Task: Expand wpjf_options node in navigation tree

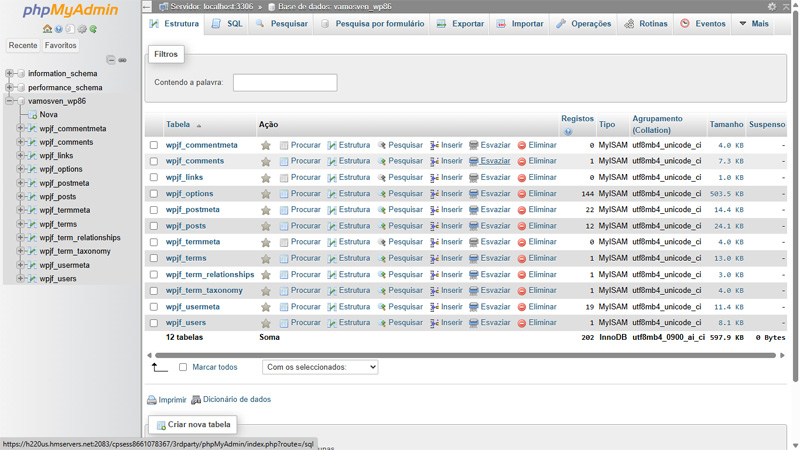Action: point(20,169)
